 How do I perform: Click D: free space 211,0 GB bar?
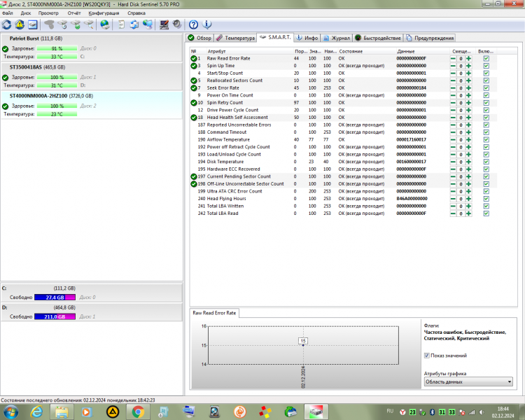click(x=55, y=317)
